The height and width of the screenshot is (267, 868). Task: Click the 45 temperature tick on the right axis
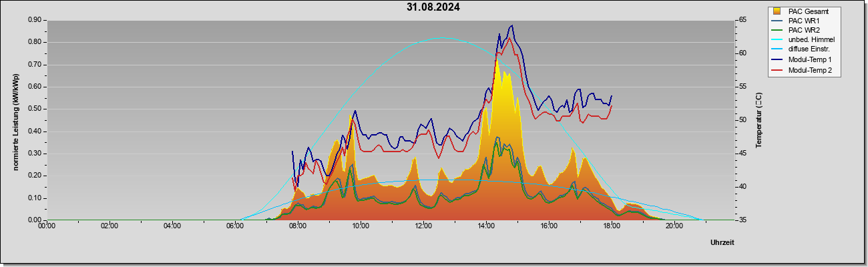click(742, 154)
